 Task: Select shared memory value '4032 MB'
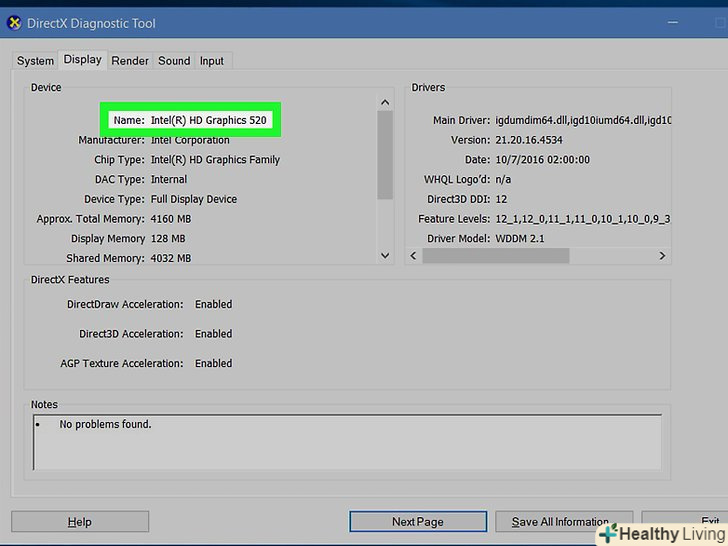pos(171,258)
